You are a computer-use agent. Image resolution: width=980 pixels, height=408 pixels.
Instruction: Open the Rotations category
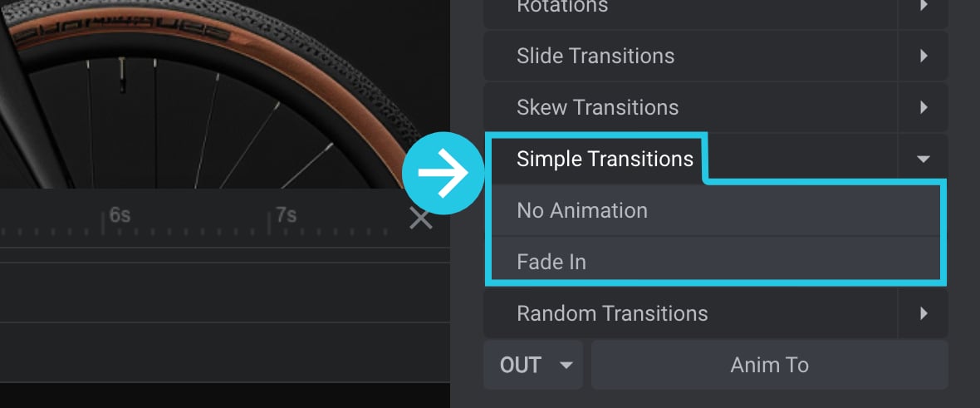click(x=562, y=7)
